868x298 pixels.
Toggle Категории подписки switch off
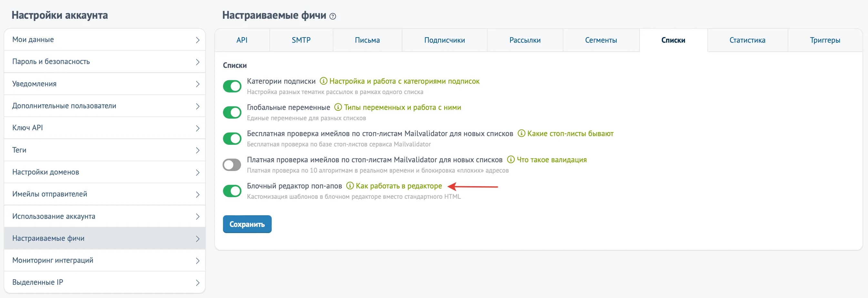pyautogui.click(x=232, y=86)
